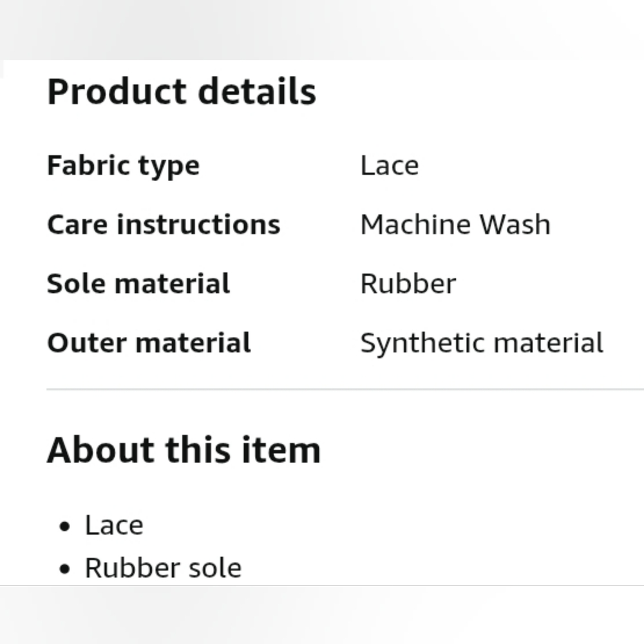Viewport: 644px width, 644px height.
Task: Click the word 'details' in the heading
Action: pos(257,91)
